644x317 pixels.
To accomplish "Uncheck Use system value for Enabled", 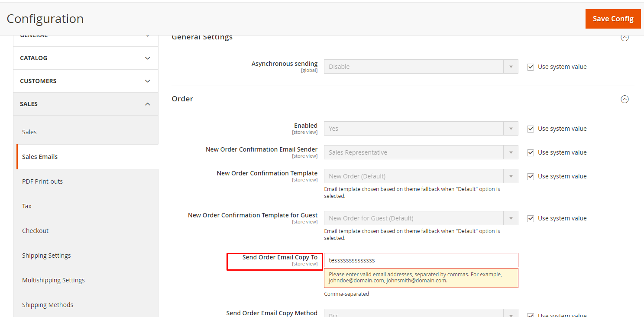I will click(531, 128).
